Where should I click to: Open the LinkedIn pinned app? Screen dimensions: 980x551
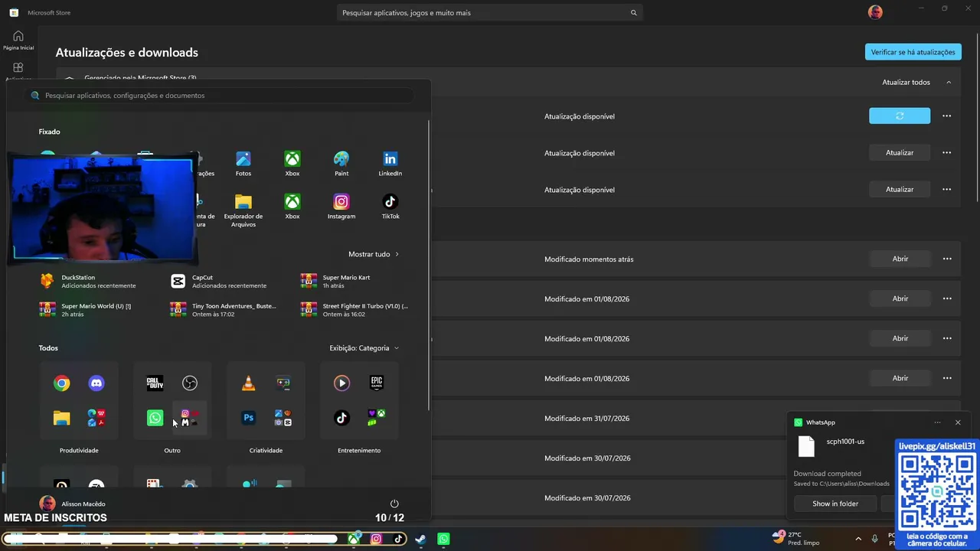pyautogui.click(x=390, y=163)
